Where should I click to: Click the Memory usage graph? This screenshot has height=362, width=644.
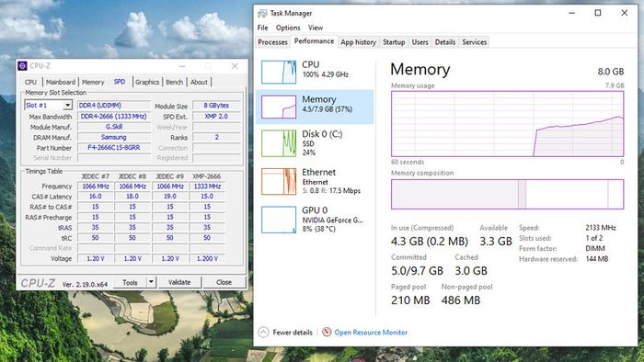(x=507, y=124)
